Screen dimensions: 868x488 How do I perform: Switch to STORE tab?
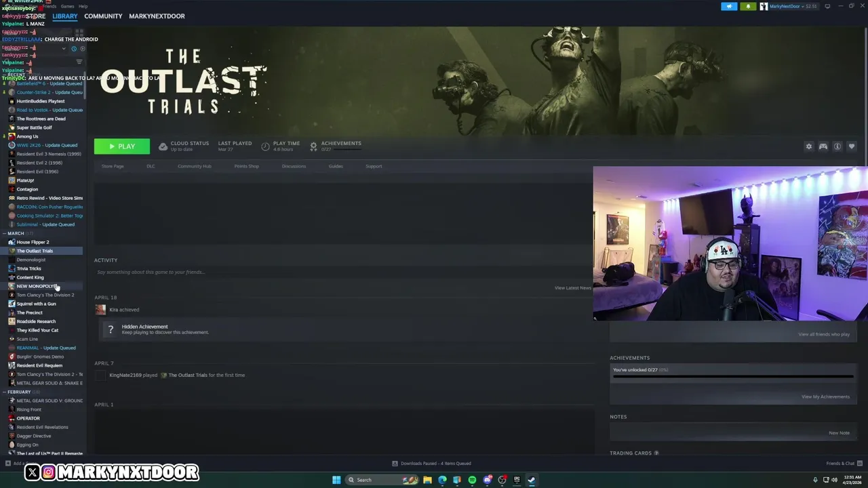point(36,16)
